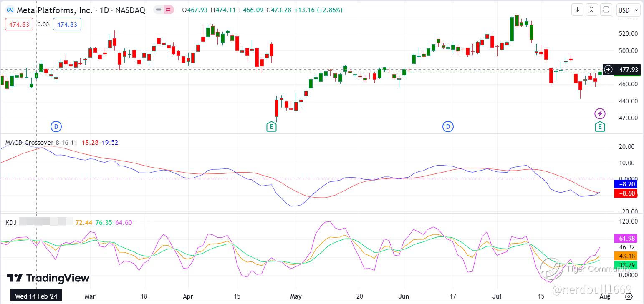The width and height of the screenshot is (644, 304).
Task: Click the pink wavy indicator pill in the header
Action: 169,10
